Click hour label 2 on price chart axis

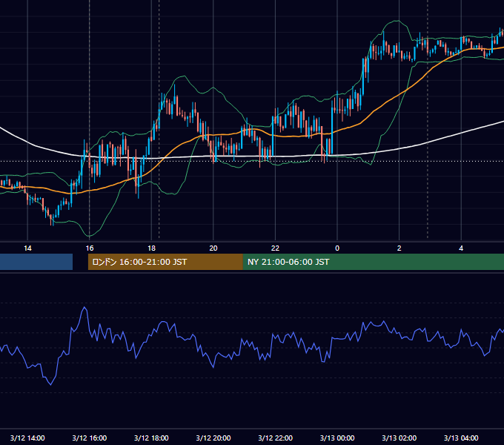399,248
